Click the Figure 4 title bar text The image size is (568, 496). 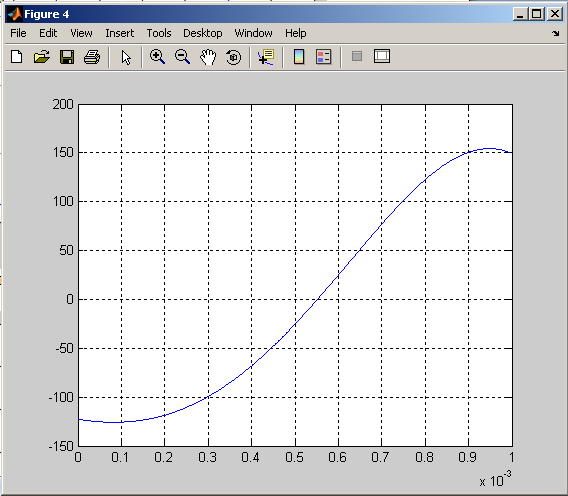[x=46, y=14]
